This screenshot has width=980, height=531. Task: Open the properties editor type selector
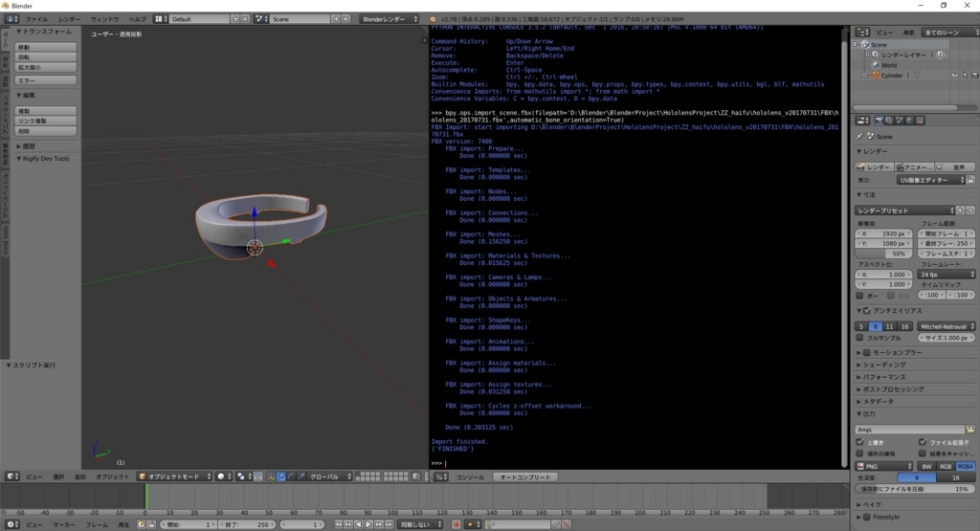pos(862,121)
